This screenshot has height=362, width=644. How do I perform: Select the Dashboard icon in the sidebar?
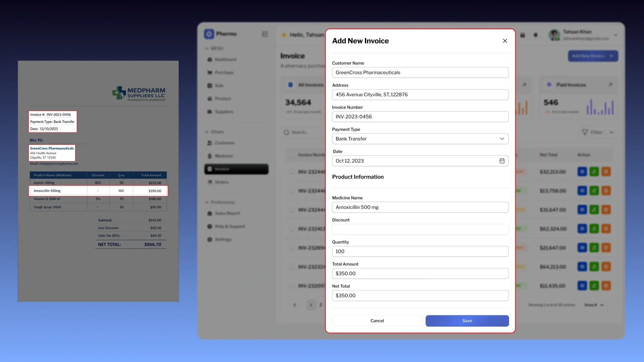[x=209, y=59]
